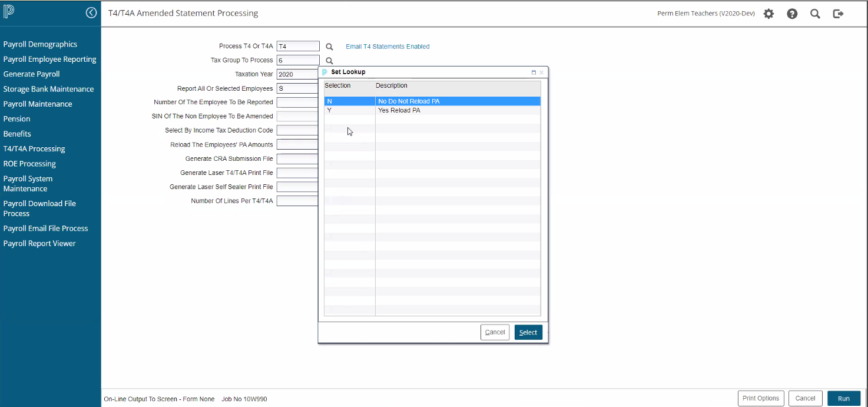Go to ROE Processing in the sidebar
Image resolution: width=868 pixels, height=407 pixels.
click(29, 164)
